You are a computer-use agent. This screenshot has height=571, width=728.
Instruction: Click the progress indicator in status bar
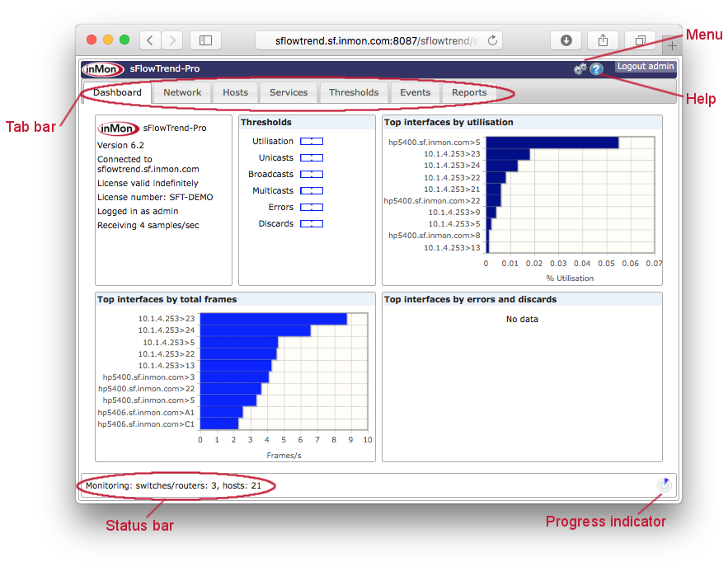click(665, 484)
